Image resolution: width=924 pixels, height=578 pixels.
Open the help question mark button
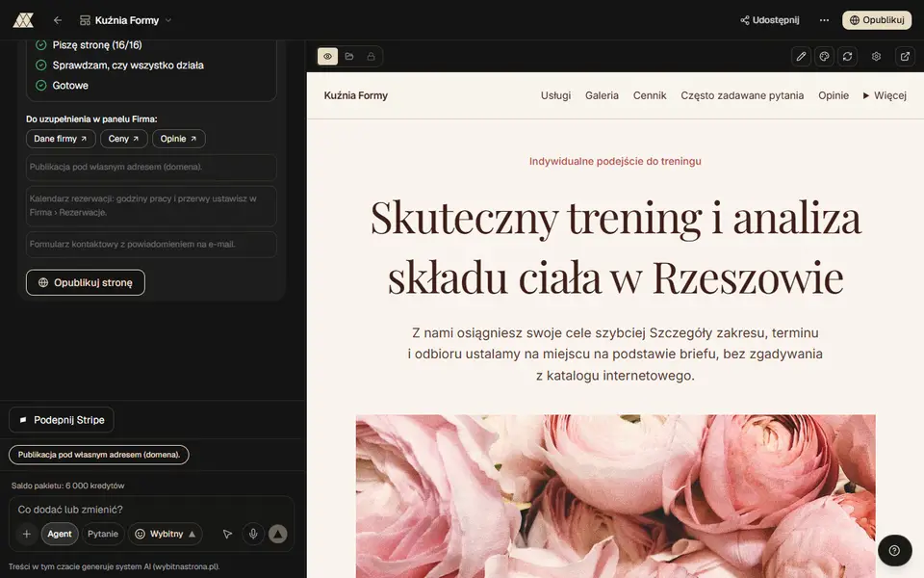[894, 550]
